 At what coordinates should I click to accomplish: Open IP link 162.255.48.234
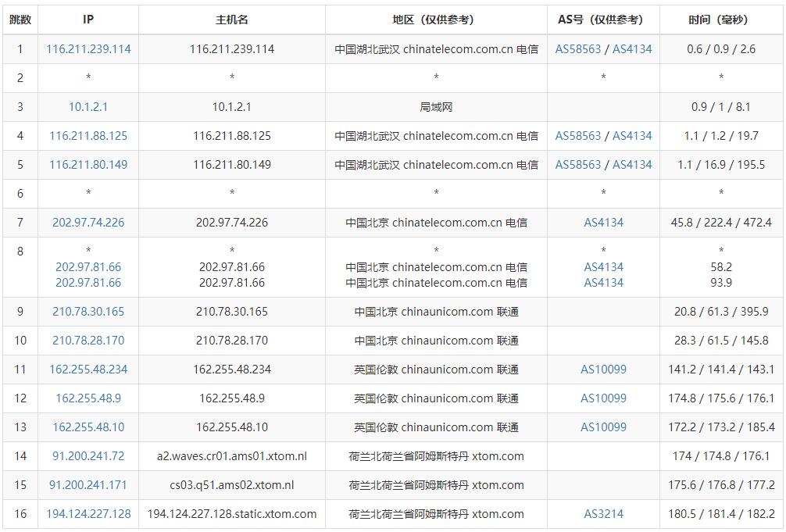[x=88, y=370]
